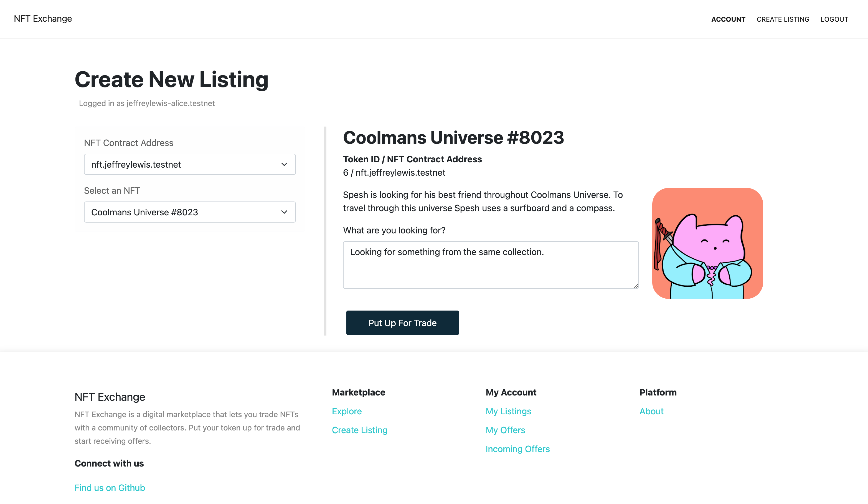
Task: Open Create Listing link in footer
Action: (x=360, y=430)
